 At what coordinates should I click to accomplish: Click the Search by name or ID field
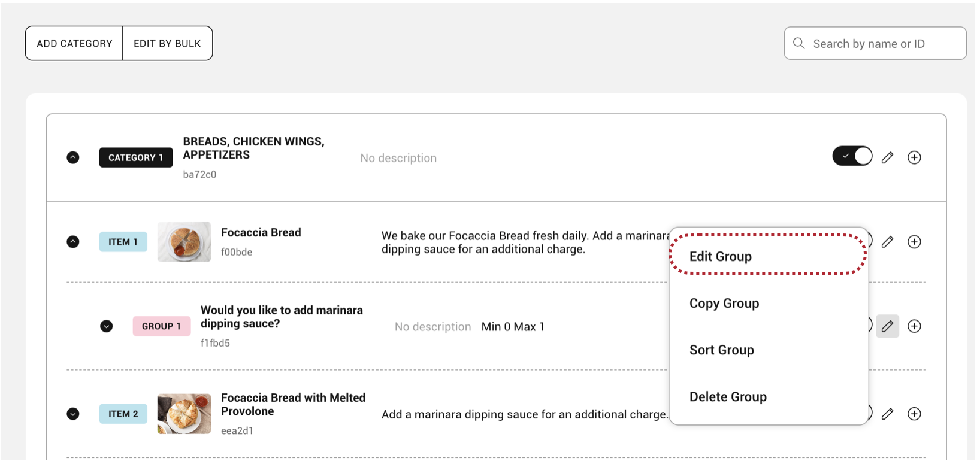881,44
